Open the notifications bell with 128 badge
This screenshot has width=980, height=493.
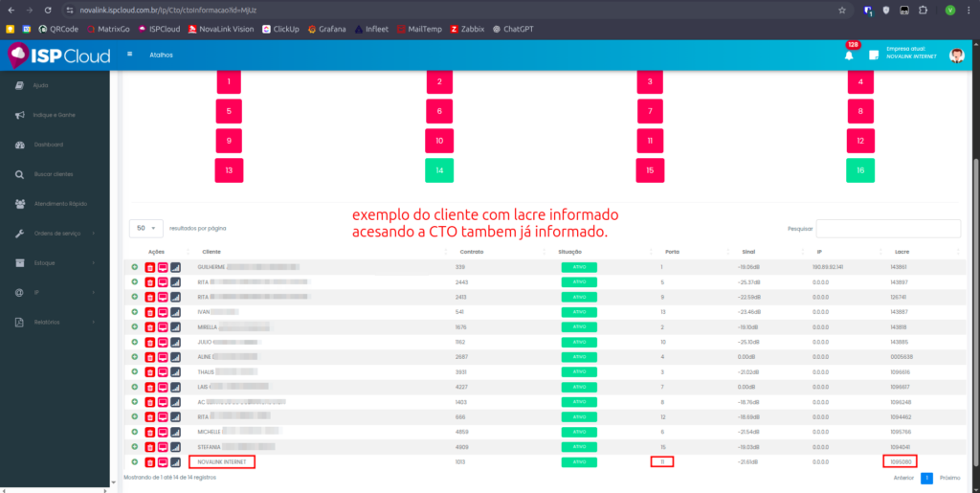pyautogui.click(x=848, y=55)
